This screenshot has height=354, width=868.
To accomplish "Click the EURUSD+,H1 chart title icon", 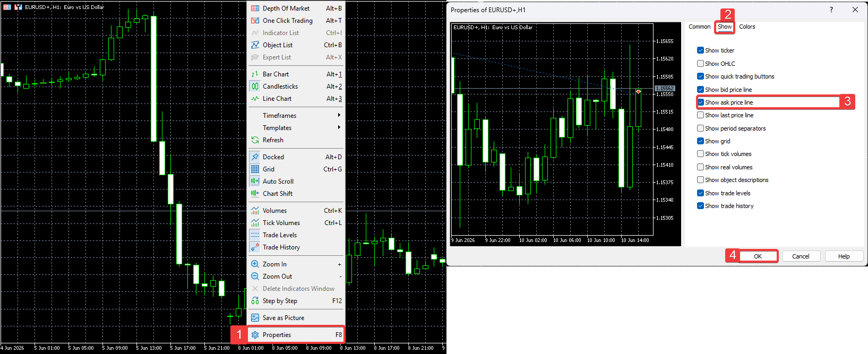I will point(18,7).
